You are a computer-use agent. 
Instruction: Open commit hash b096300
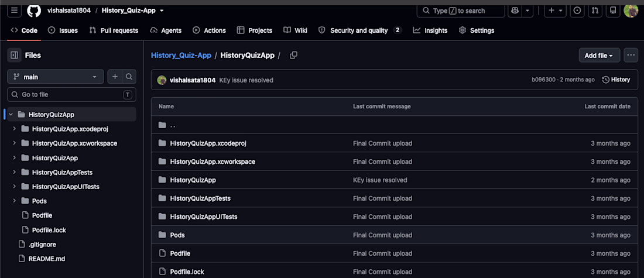[543, 80]
